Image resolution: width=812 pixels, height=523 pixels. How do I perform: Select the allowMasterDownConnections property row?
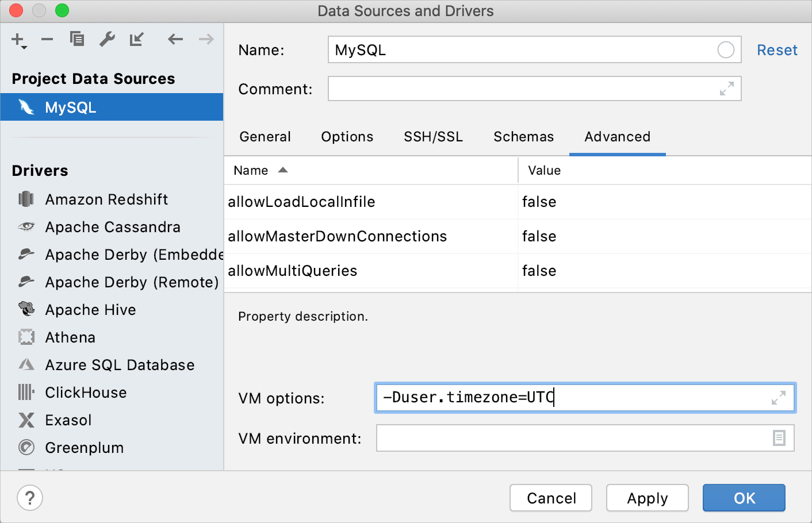click(518, 236)
